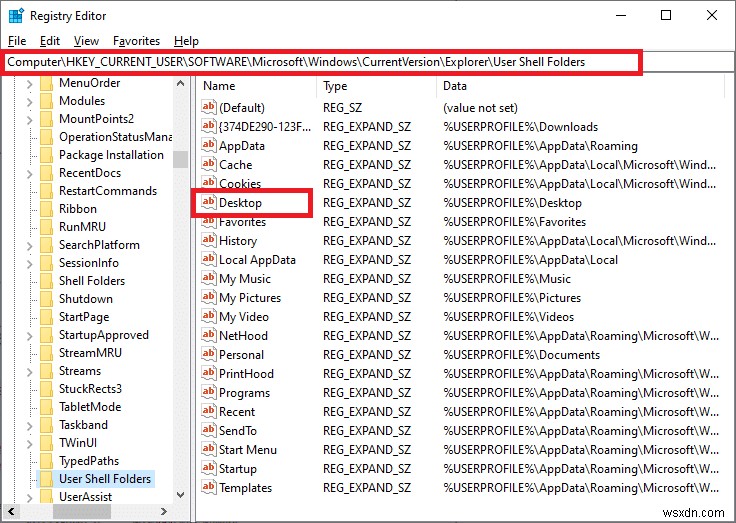Click the TabletMode folder icon
This screenshot has height=523, width=736.
[46, 407]
